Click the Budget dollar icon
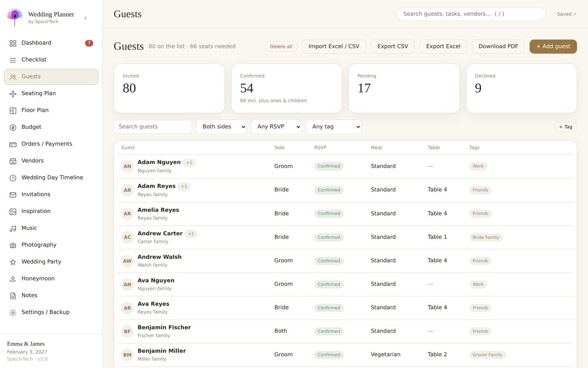 (x=13, y=127)
